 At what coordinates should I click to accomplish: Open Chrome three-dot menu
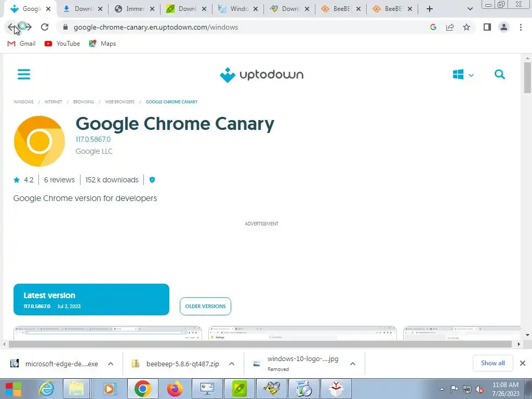tap(521, 27)
